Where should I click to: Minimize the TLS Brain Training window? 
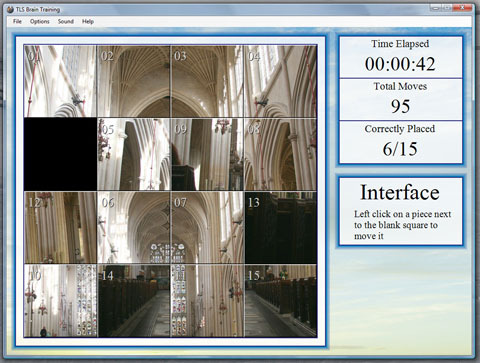click(x=435, y=7)
